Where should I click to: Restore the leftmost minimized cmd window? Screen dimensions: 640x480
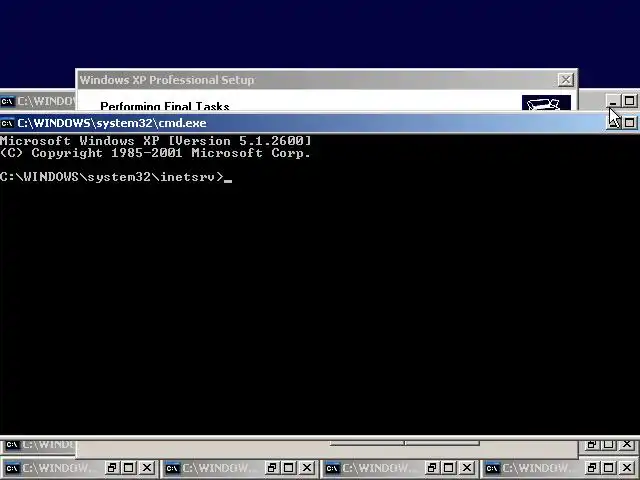111,468
